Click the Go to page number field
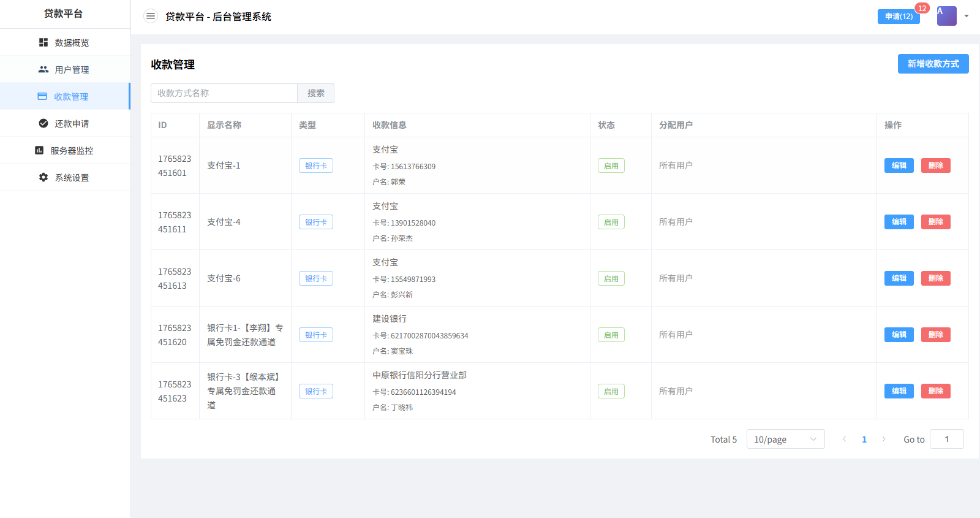This screenshot has width=980, height=518. [946, 439]
